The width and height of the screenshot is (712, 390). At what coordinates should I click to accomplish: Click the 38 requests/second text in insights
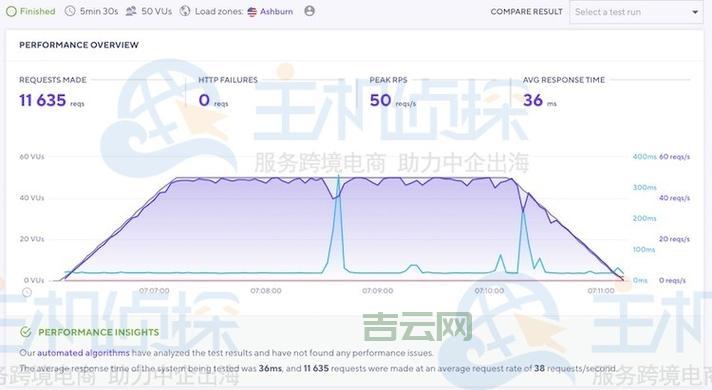pos(576,368)
